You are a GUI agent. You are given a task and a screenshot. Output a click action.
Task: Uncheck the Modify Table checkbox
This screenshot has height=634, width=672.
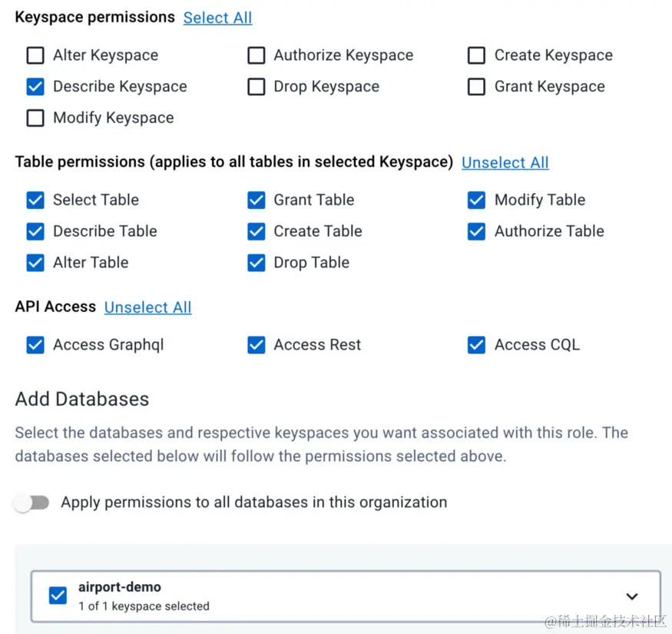tap(477, 201)
